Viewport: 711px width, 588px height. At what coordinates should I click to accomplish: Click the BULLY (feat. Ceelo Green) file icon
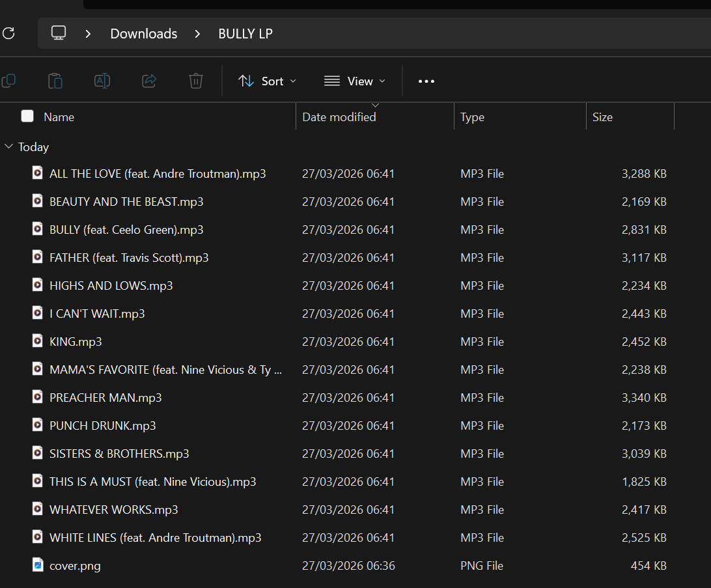click(38, 229)
